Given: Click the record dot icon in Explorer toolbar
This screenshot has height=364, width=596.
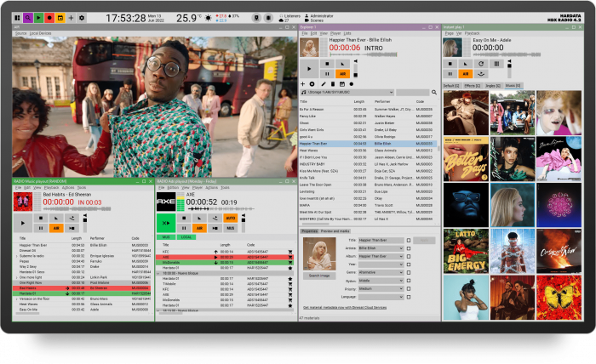Looking at the screenshot, I should coord(352,84).
